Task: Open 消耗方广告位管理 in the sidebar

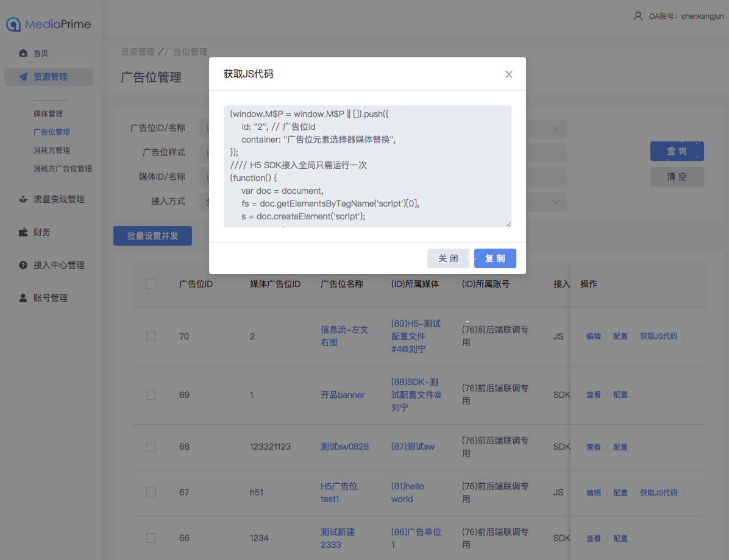Action: coord(63,169)
